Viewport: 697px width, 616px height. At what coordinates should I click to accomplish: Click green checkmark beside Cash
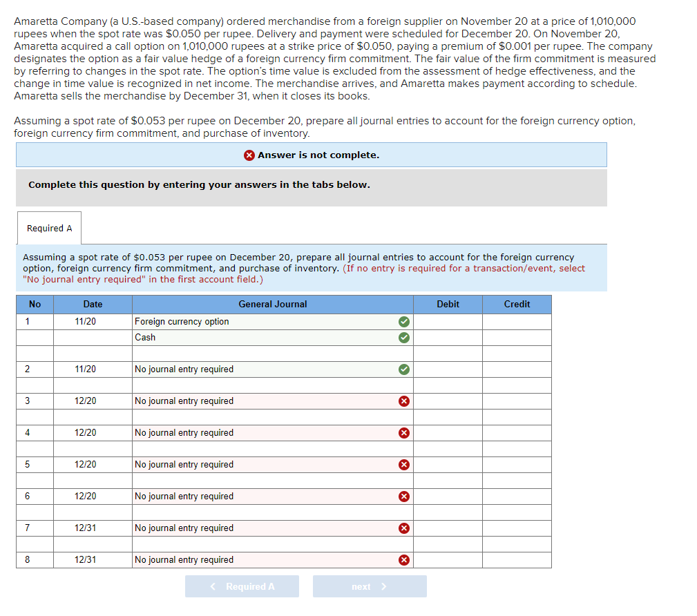[403, 338]
